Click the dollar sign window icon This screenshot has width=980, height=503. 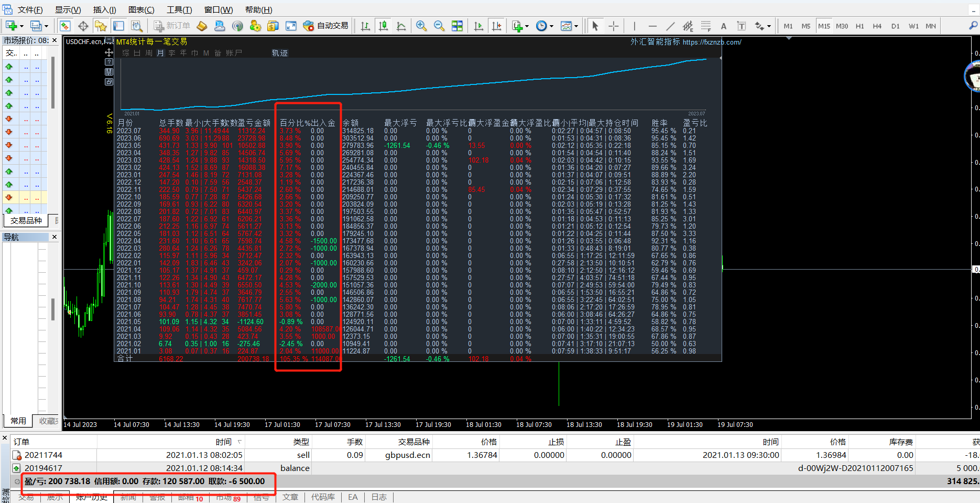click(273, 26)
